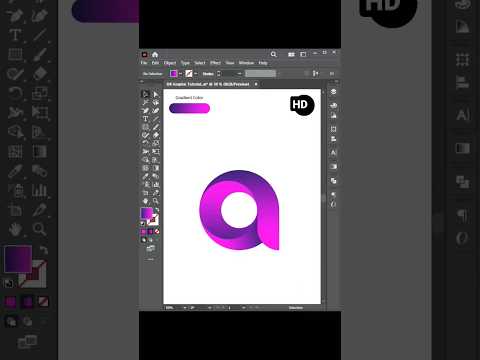Viewport: 480px width, 360px height.
Task: Select the Shape Builder tool
Action: [145, 160]
